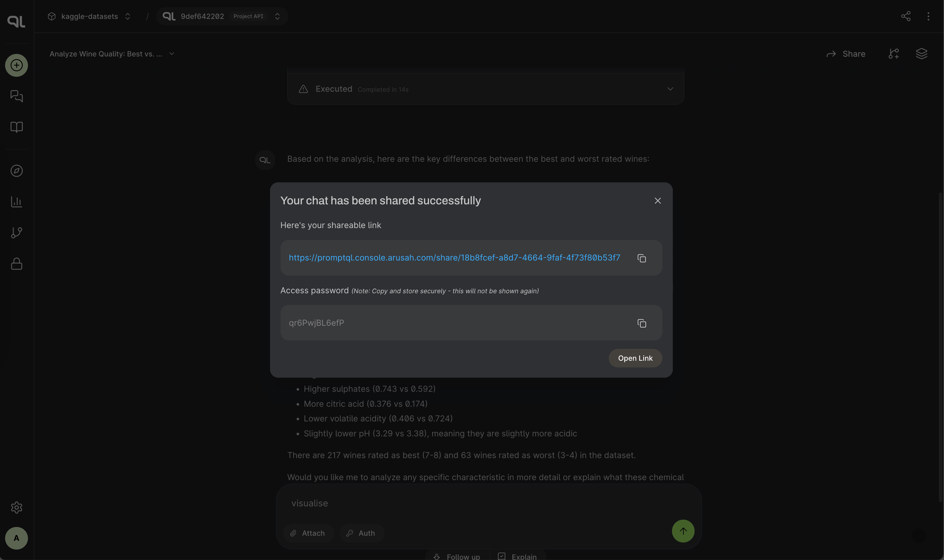The height and width of the screenshot is (560, 944).
Task: Start a new chat with the plus icon
Action: click(x=16, y=65)
